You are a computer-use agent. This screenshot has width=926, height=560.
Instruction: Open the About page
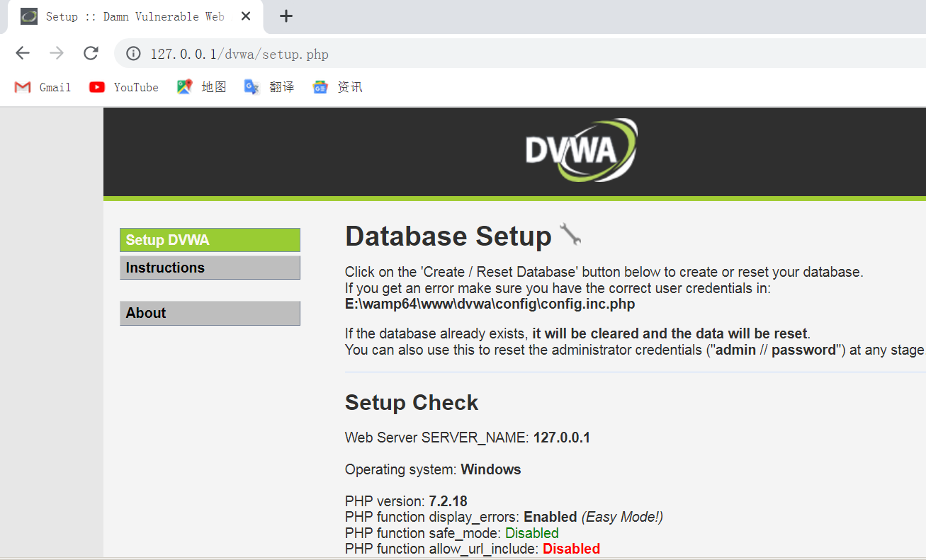click(210, 313)
